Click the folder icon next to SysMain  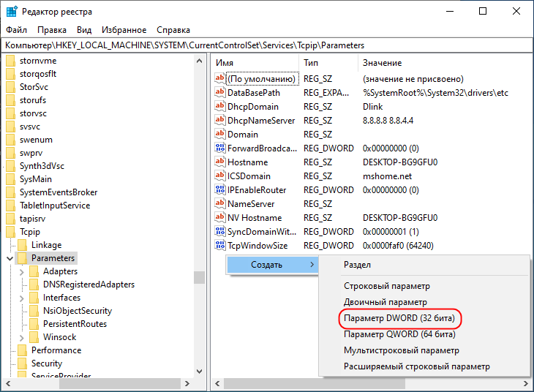click(x=11, y=178)
